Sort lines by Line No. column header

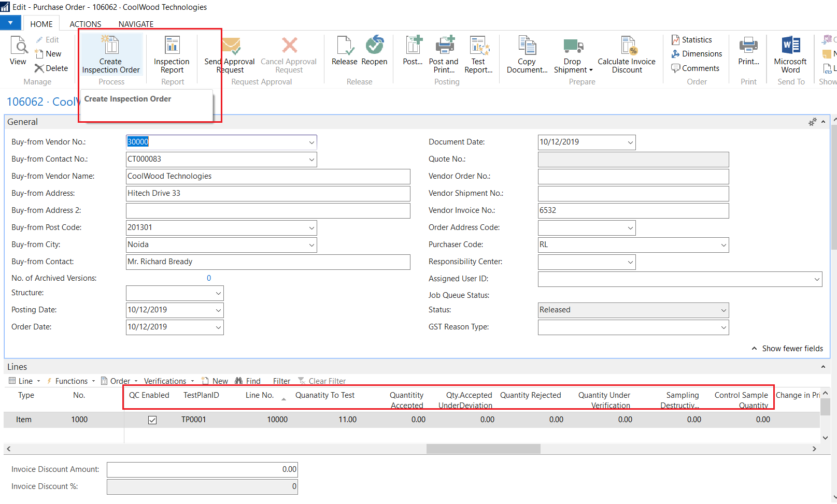tap(260, 395)
